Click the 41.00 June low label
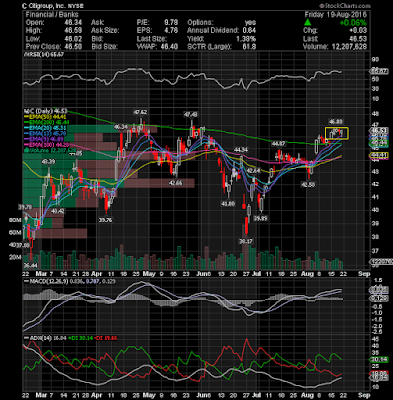 pos(228,203)
